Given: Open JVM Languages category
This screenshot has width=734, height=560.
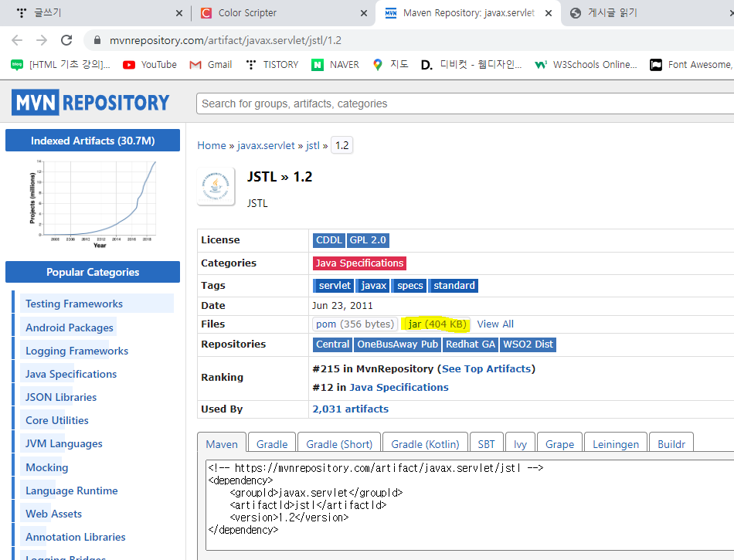Looking at the screenshot, I should click(x=63, y=443).
